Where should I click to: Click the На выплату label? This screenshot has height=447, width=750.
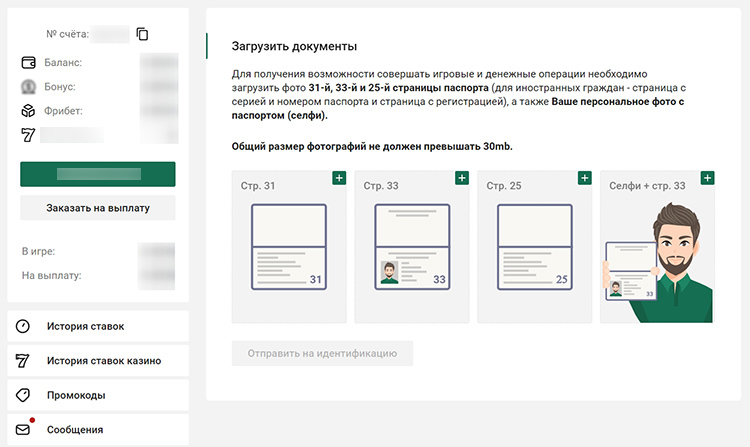[x=51, y=275]
